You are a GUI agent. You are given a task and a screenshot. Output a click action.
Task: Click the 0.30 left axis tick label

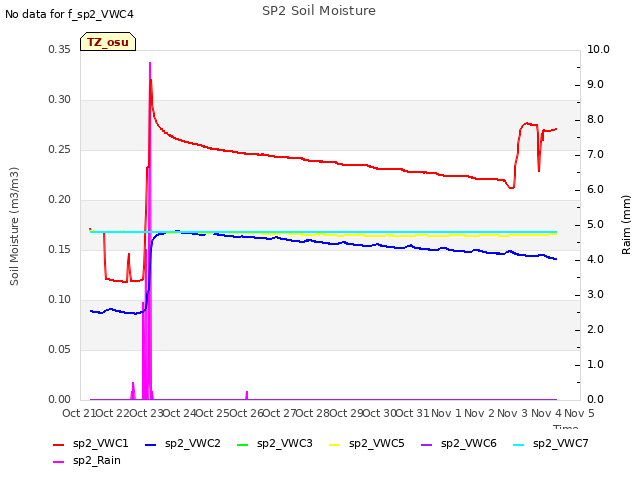(x=60, y=100)
